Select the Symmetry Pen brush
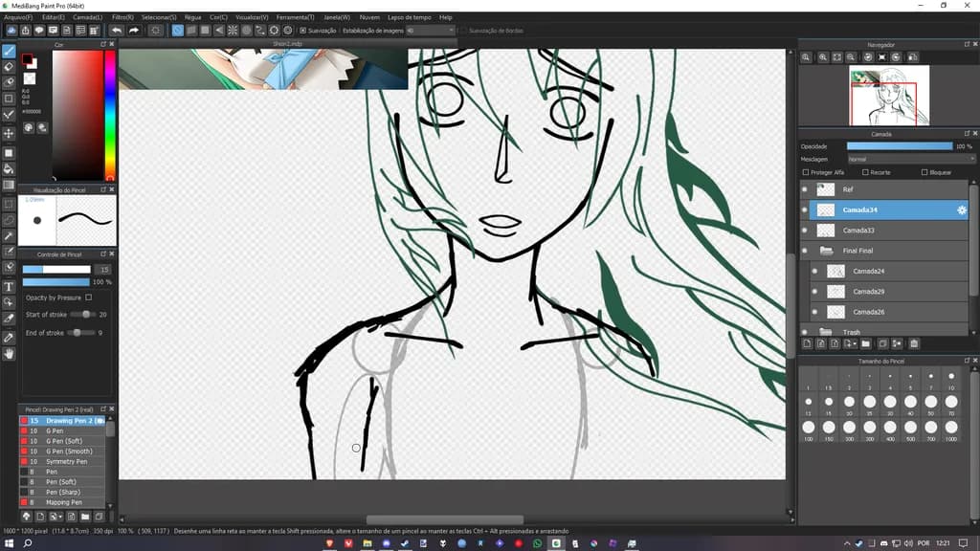 (62, 462)
